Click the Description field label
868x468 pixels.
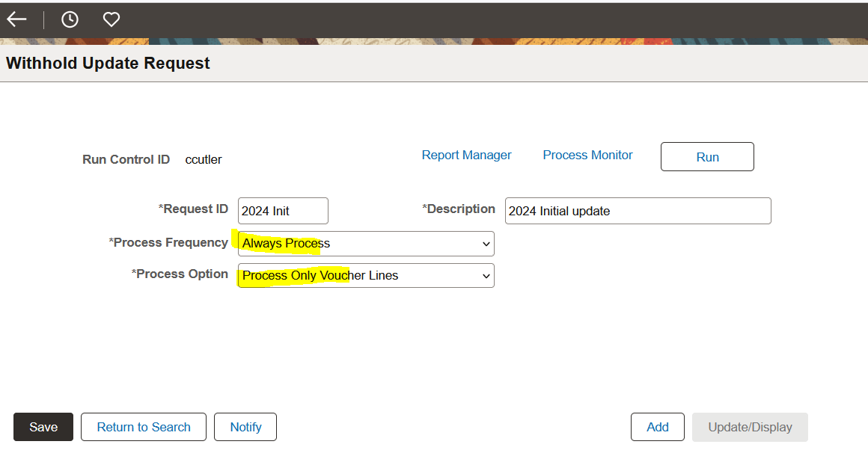[x=459, y=209]
